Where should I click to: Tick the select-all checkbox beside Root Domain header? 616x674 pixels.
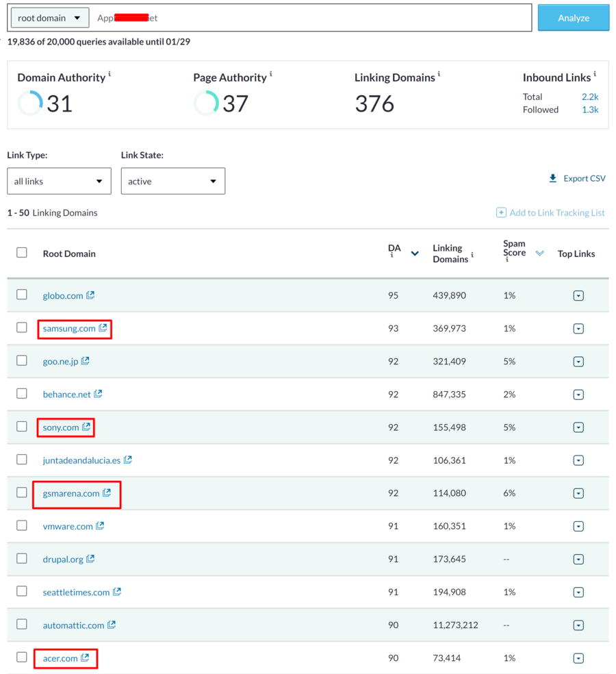(x=22, y=252)
